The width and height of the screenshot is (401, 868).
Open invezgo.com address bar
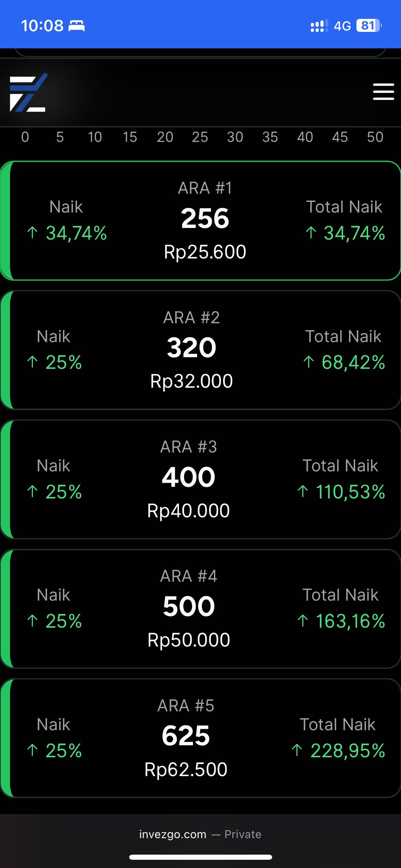(200, 834)
